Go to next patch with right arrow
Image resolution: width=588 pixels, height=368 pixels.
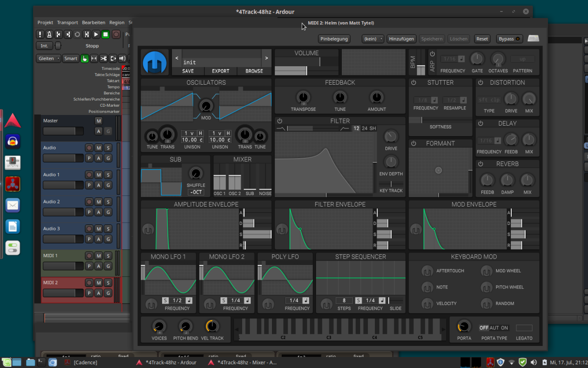click(x=266, y=58)
